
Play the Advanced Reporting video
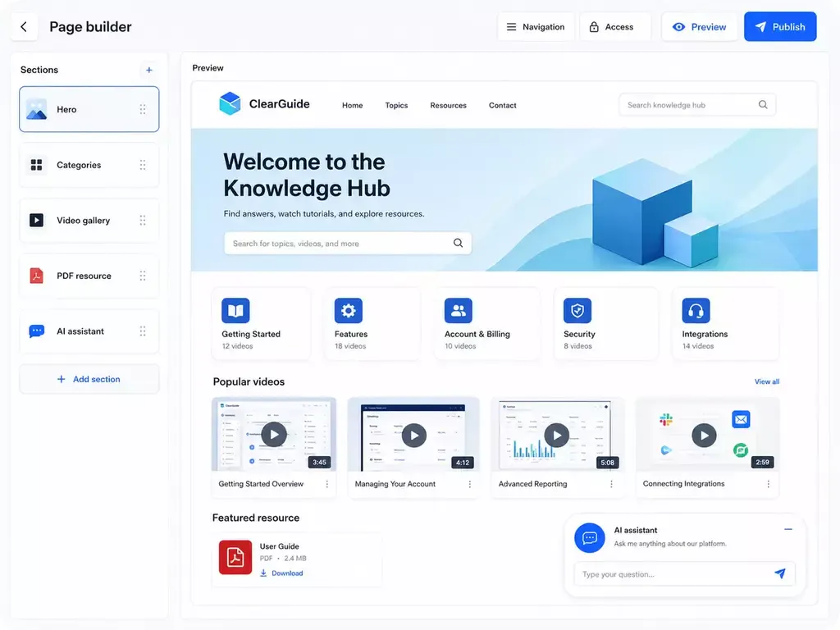(557, 435)
